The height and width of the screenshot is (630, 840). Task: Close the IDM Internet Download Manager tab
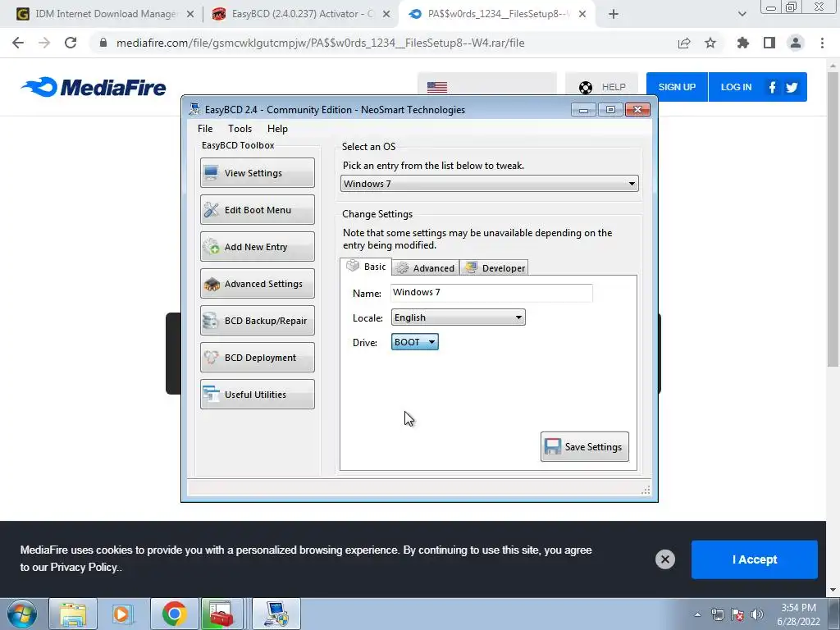coord(190,14)
